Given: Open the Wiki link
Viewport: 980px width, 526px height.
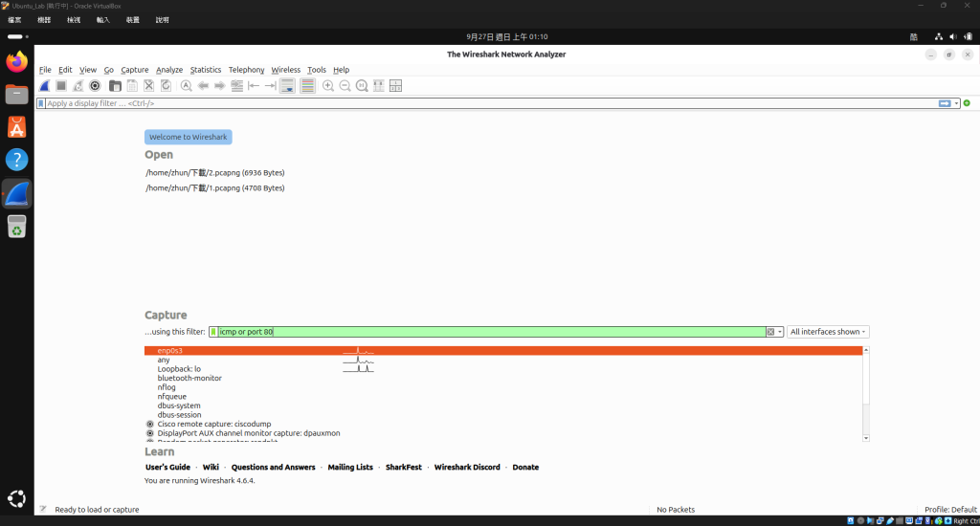Looking at the screenshot, I should tap(211, 468).
